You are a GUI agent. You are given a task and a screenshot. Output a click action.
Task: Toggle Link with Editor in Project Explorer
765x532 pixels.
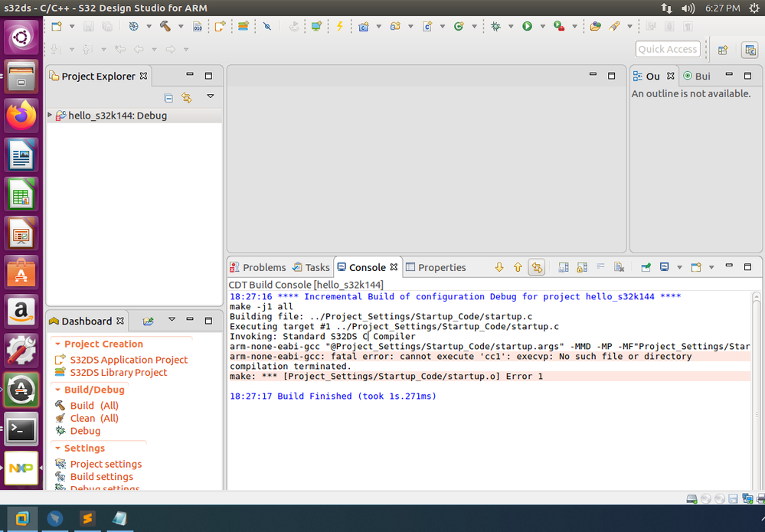pos(187,97)
